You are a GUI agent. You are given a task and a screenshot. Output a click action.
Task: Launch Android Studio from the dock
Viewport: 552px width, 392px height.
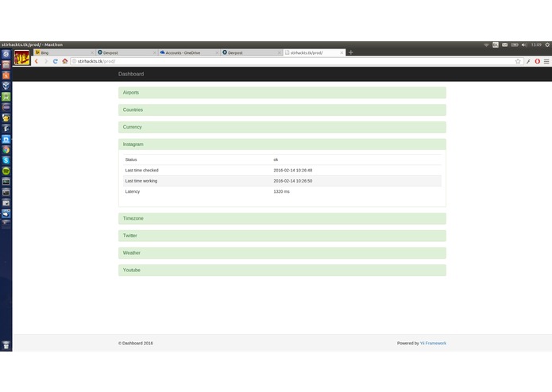pyautogui.click(x=6, y=97)
